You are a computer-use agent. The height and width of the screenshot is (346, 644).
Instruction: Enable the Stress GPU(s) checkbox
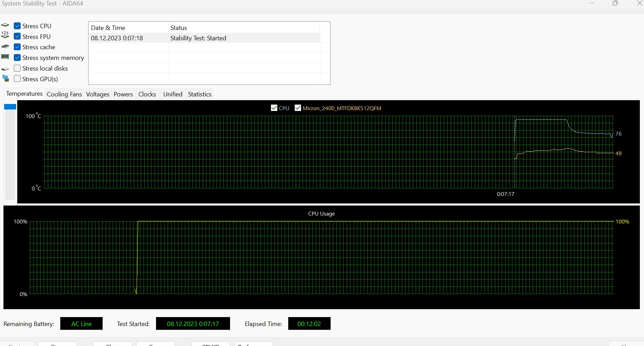pyautogui.click(x=17, y=79)
